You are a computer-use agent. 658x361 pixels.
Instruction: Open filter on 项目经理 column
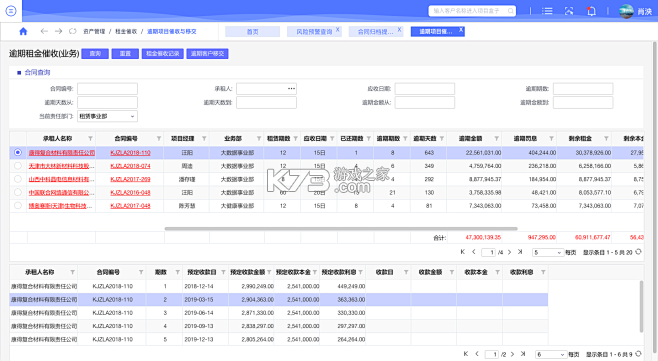tap(204, 139)
